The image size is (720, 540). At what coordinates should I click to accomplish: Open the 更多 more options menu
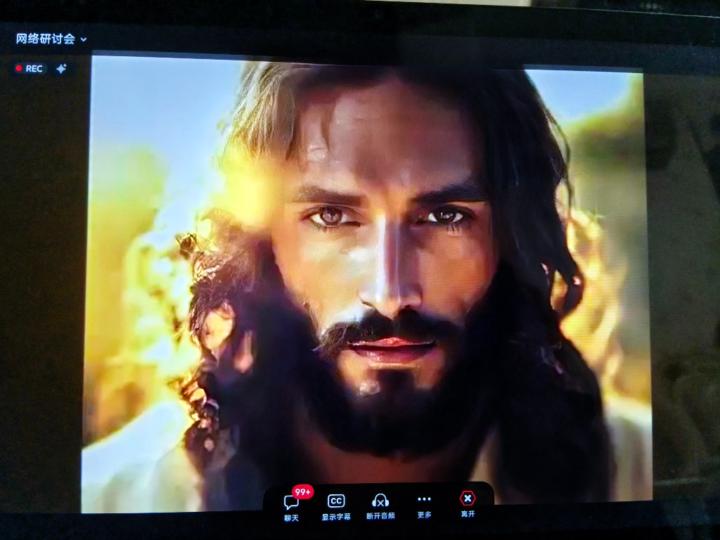pyautogui.click(x=424, y=506)
